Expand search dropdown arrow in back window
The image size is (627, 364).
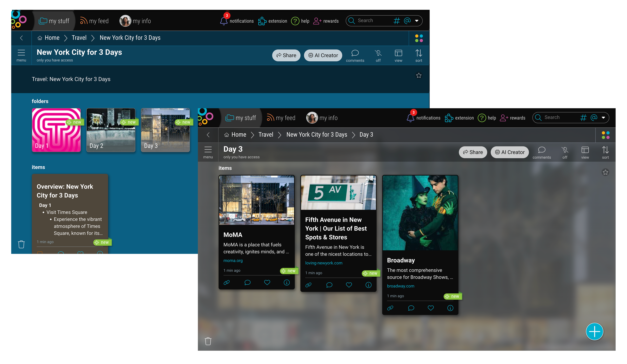pos(417,21)
